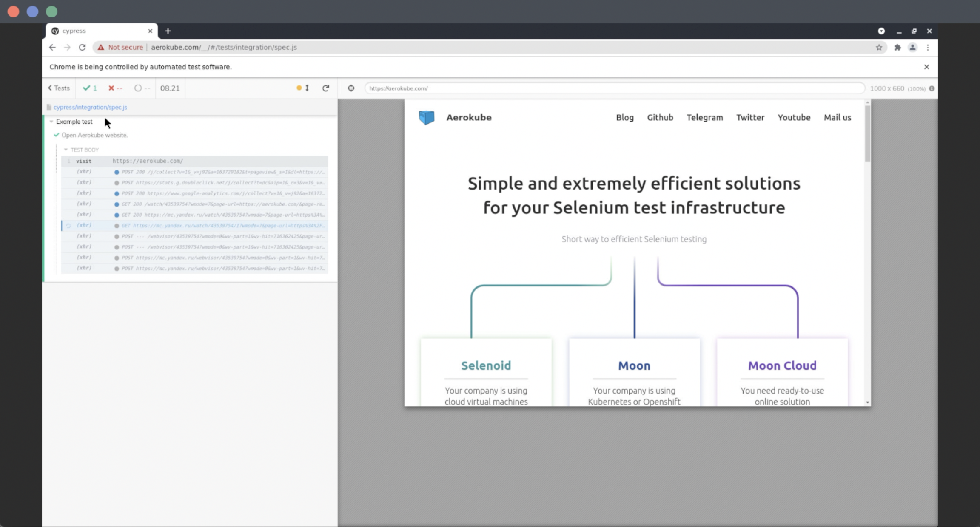Viewport: 980px width, 527px height.
Task: Click the Cypress selector playground crosshair icon
Action: click(x=351, y=88)
